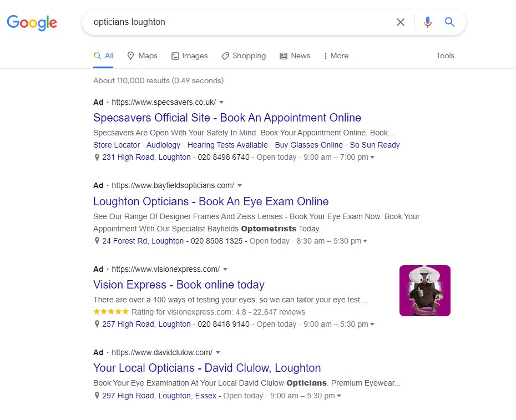Click phone number 020 8498 6740
This screenshot has width=516, height=420.
coord(224,158)
